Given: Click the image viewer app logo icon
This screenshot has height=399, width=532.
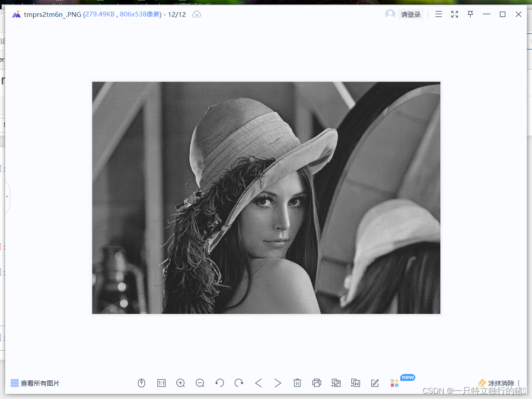Looking at the screenshot, I should [16, 15].
